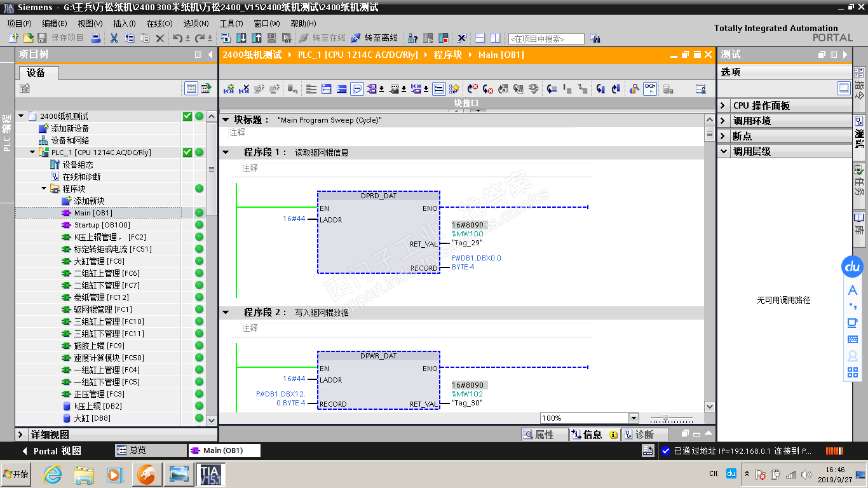Click the delete network icon in editor toolbar
868x488 pixels.
point(244,89)
